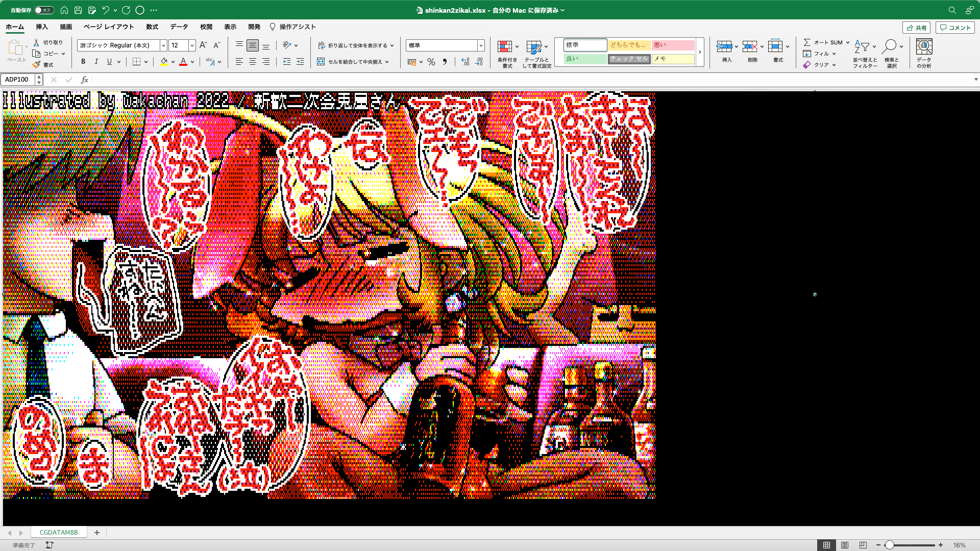Expand the formula bar chevron
Screen dimensions: 980x551
pos(976,80)
